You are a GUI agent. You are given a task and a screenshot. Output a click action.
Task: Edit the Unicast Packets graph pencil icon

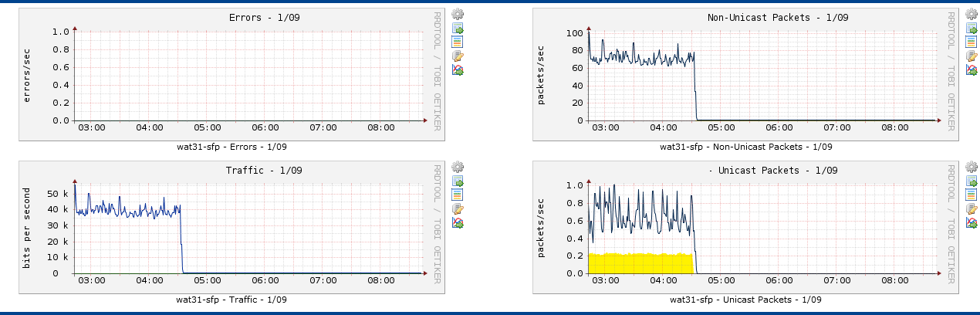tap(972, 208)
